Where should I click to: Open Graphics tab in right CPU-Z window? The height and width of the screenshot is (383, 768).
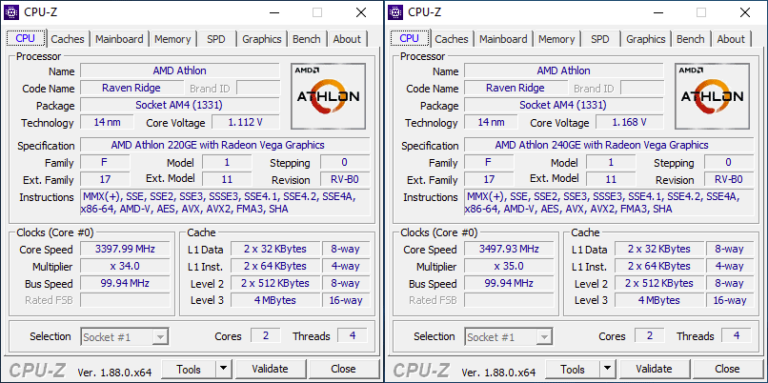(646, 39)
